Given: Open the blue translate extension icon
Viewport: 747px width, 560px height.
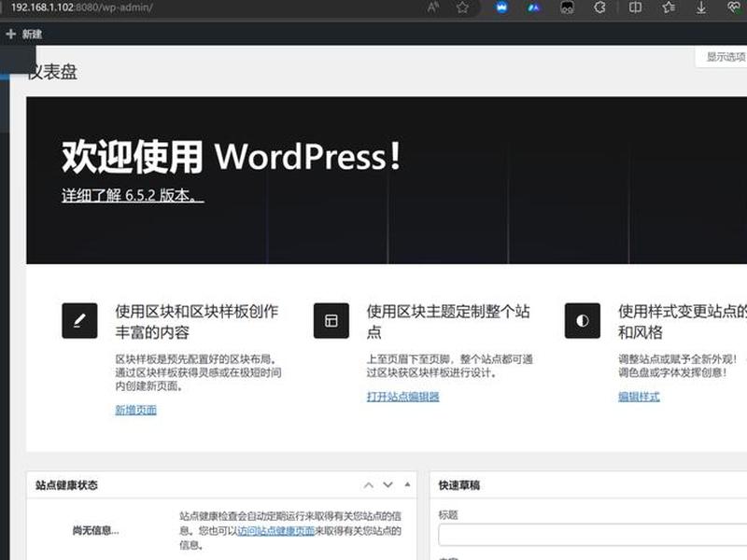Looking at the screenshot, I should point(534,7).
